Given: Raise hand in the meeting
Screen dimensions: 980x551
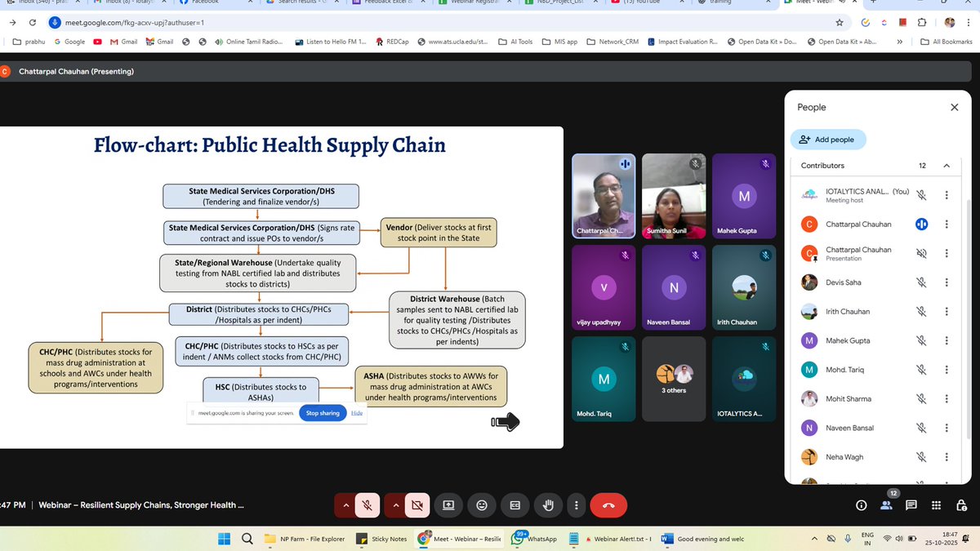Looking at the screenshot, I should 549,505.
